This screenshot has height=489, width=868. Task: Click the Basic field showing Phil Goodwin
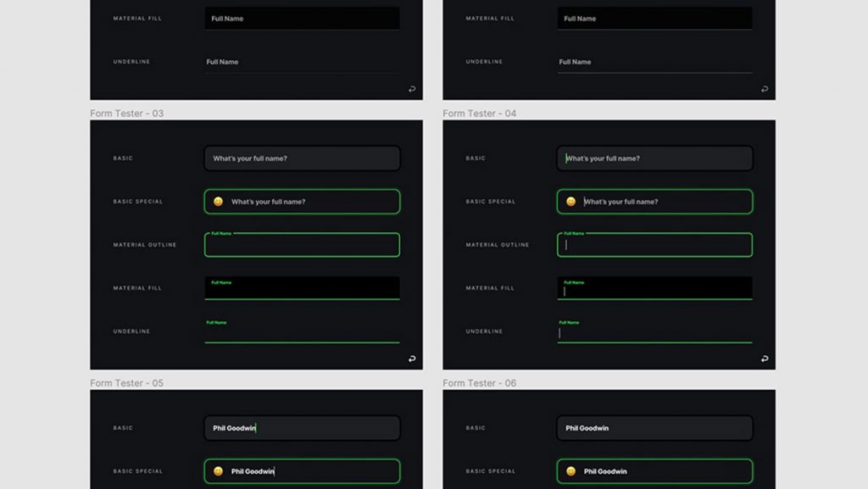point(302,428)
